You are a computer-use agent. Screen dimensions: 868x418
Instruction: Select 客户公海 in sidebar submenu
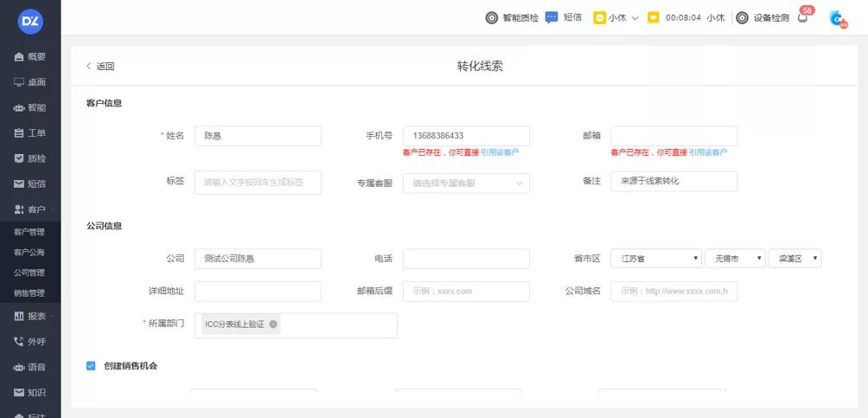point(29,252)
